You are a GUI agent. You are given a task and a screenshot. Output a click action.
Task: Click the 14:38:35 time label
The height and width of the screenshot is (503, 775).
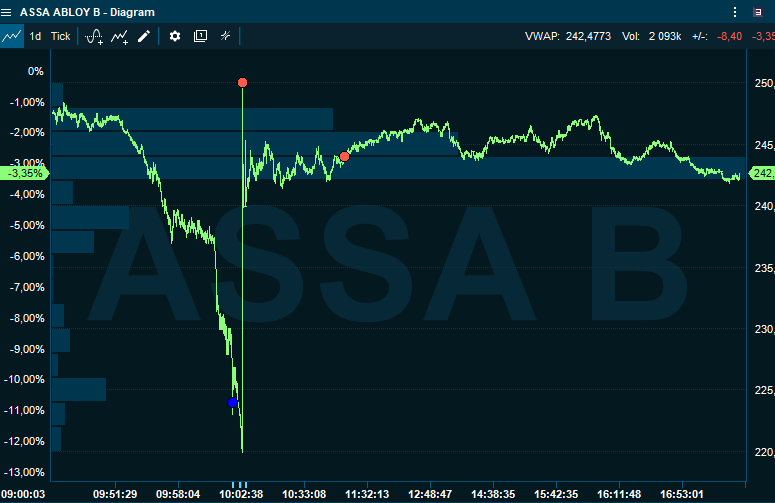[493, 494]
